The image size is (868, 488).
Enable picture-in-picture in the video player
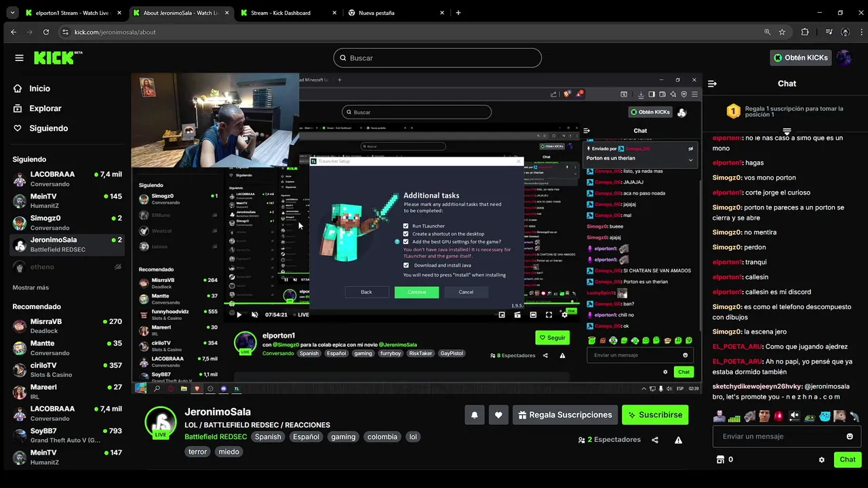pyautogui.click(x=502, y=314)
